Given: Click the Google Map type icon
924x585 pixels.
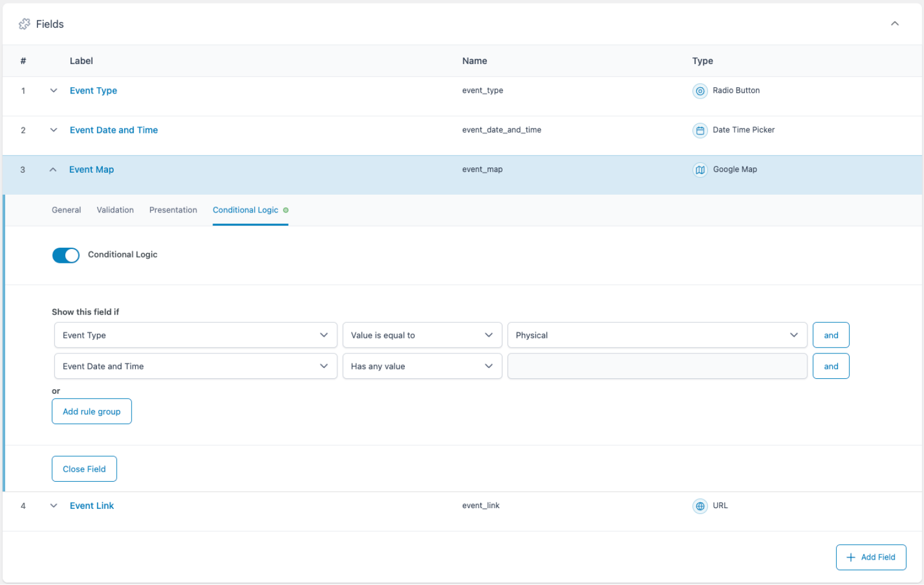Looking at the screenshot, I should [700, 170].
